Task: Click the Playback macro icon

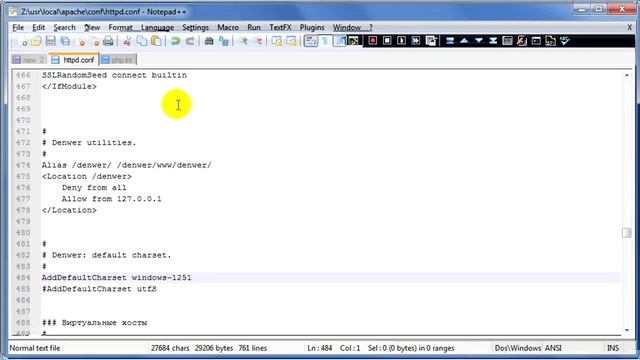Action: coord(401,41)
